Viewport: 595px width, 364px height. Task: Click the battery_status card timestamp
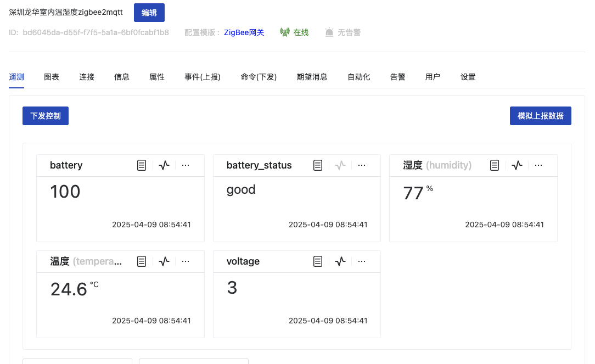[x=328, y=225]
